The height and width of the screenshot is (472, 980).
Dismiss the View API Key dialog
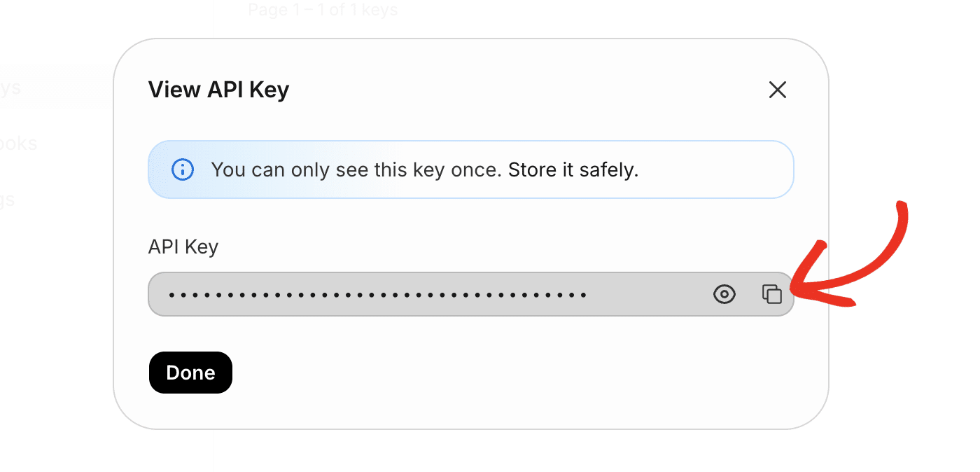click(x=777, y=90)
